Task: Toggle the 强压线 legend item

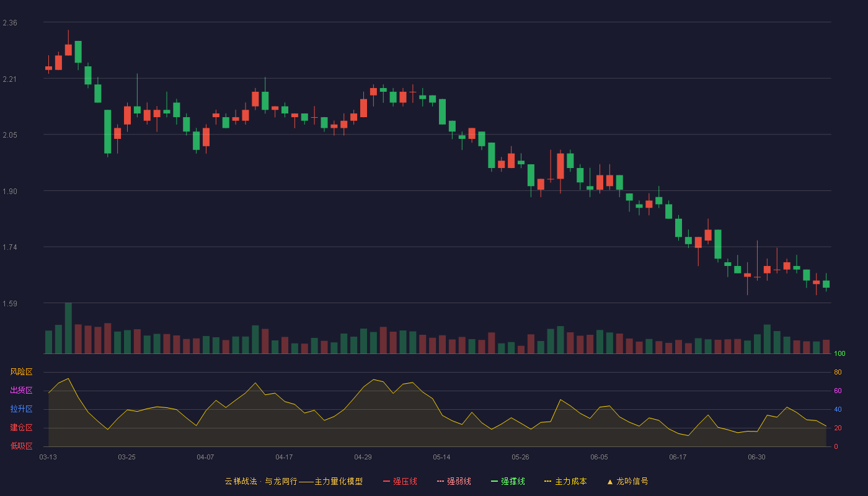Action: click(x=400, y=481)
